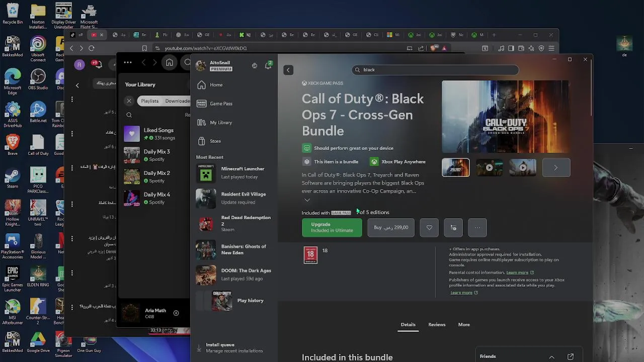644x362 pixels.
Task: Click Upgrade Included in Ultimate button
Action: click(x=332, y=227)
